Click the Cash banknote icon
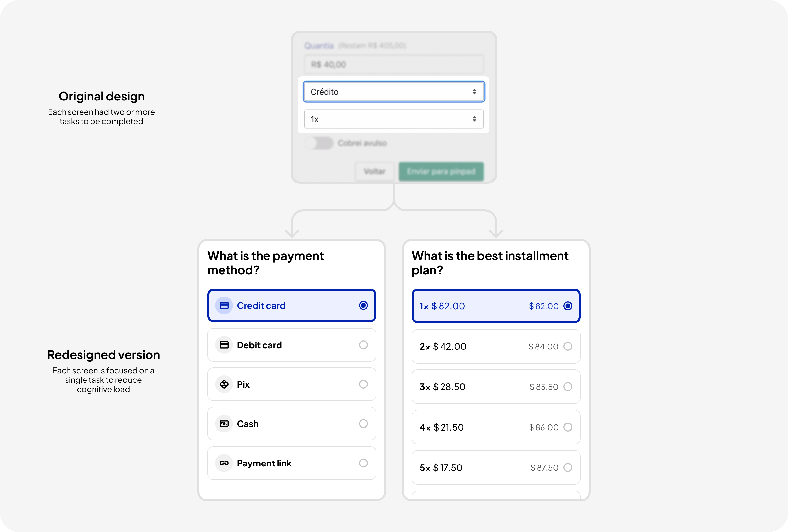Screen dimensions: 788x532 pos(224,423)
